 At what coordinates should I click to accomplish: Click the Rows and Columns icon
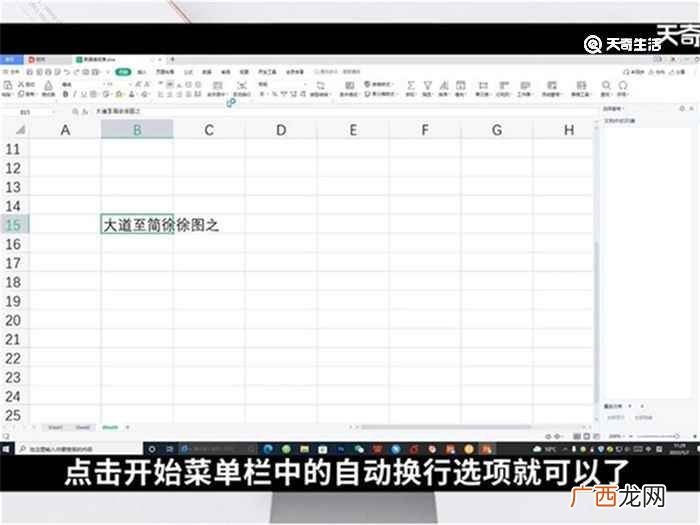504,85
